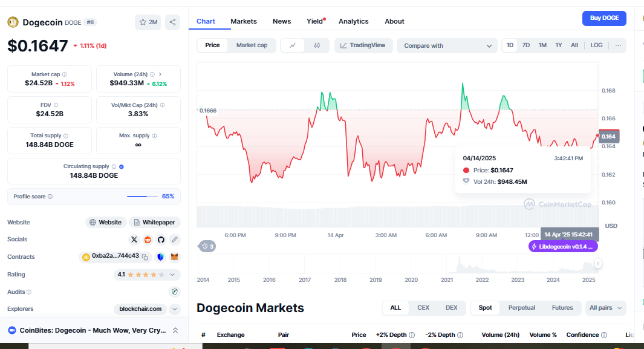Open FDV info icon
The height and width of the screenshot is (349, 644).
[56, 105]
